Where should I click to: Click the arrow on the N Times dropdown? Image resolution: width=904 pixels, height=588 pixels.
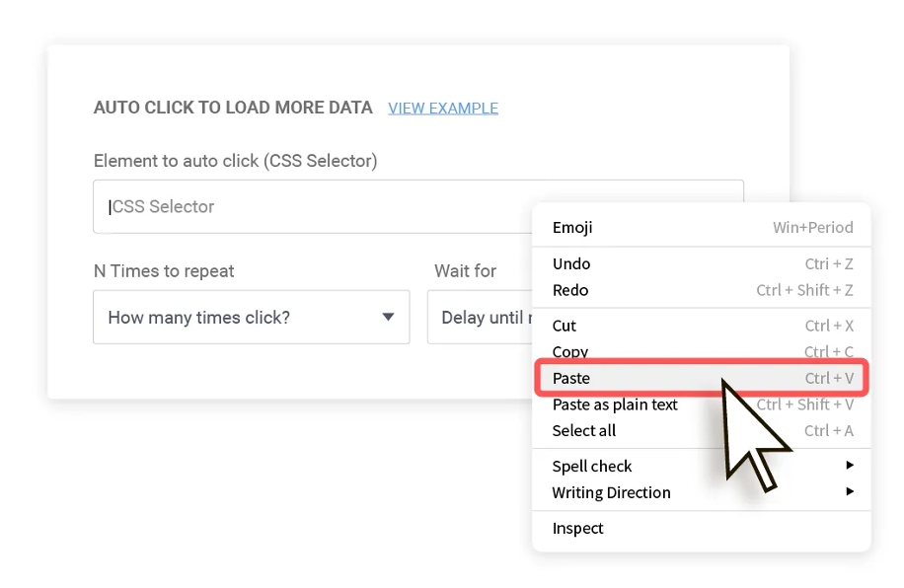388,317
